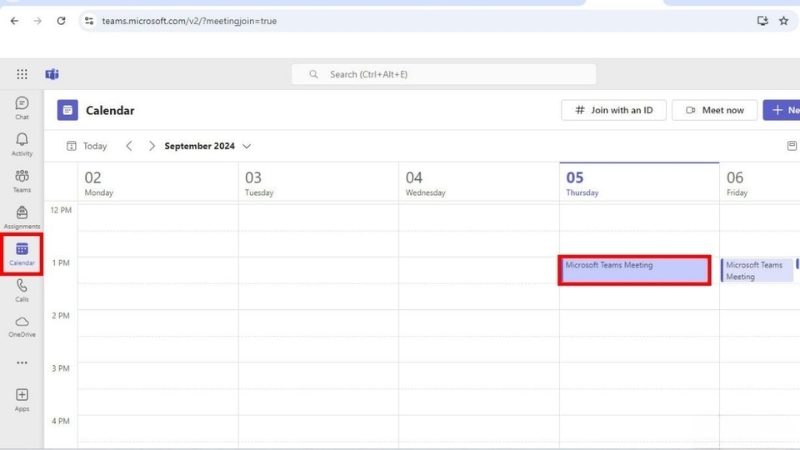Open Calendar in the sidebar
The image size is (800, 450).
22,254
